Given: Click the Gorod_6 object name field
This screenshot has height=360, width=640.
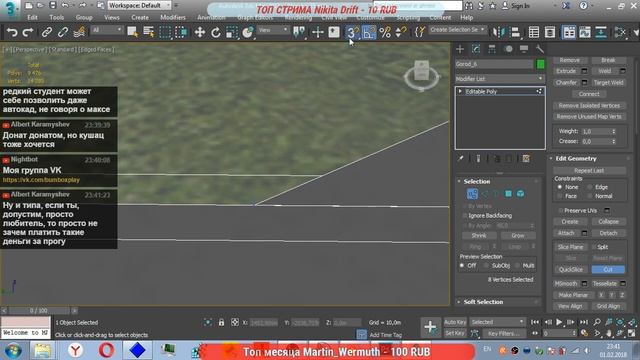Looking at the screenshot, I should click(494, 64).
